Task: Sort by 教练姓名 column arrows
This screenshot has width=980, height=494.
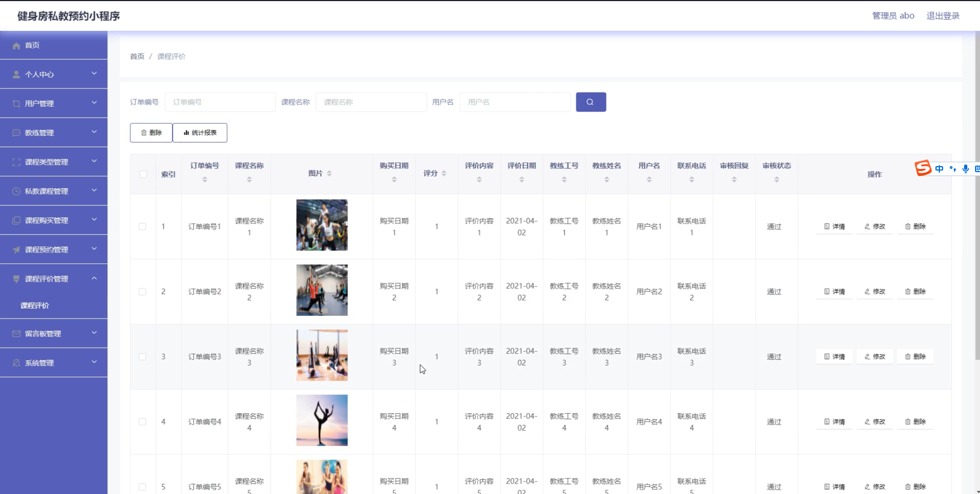Action: (x=607, y=179)
